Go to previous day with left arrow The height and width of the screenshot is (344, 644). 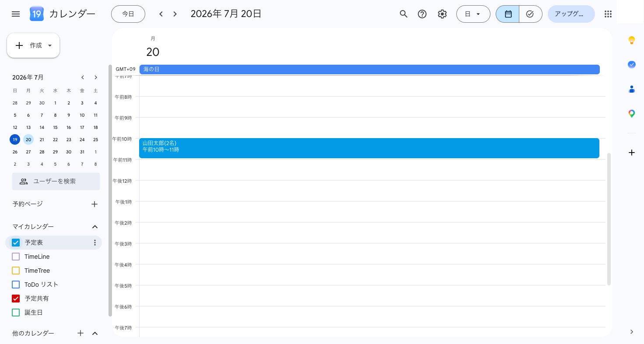point(161,14)
